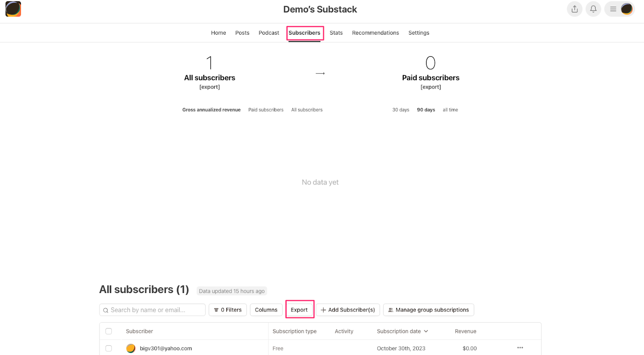Click the arrow between subscriber counts
Image resolution: width=644 pixels, height=355 pixels.
[x=320, y=73]
